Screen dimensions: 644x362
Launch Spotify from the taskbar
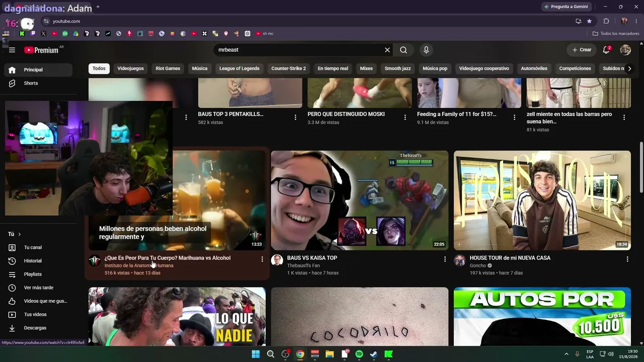point(359,354)
